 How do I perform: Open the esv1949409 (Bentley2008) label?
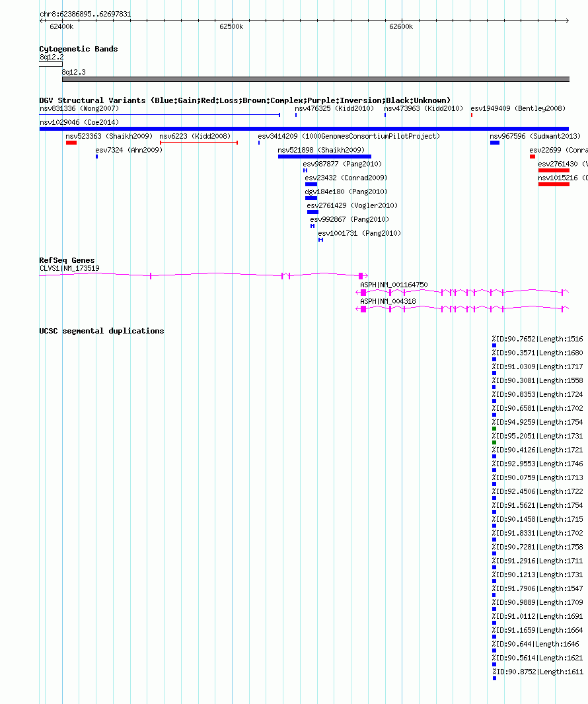coord(518,109)
